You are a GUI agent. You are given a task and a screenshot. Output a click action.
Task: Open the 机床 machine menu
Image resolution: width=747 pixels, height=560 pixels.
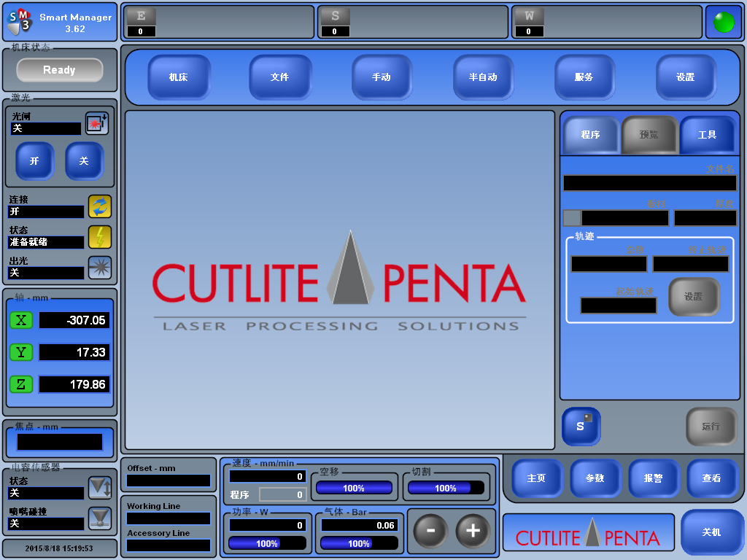[179, 77]
